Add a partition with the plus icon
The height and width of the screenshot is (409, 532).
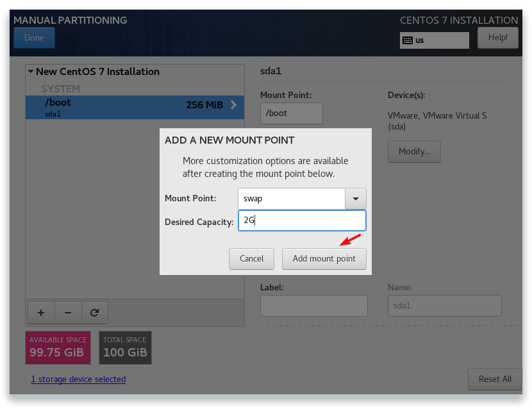[x=41, y=313]
